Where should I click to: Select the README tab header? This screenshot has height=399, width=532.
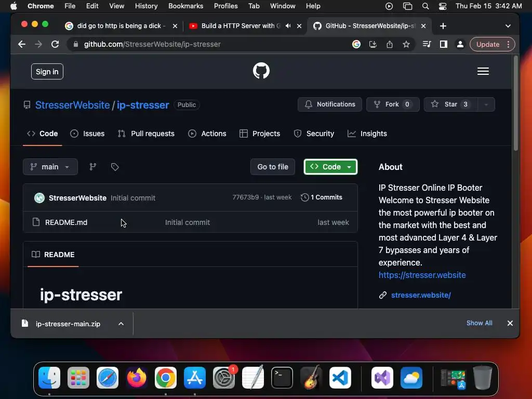pyautogui.click(x=53, y=255)
